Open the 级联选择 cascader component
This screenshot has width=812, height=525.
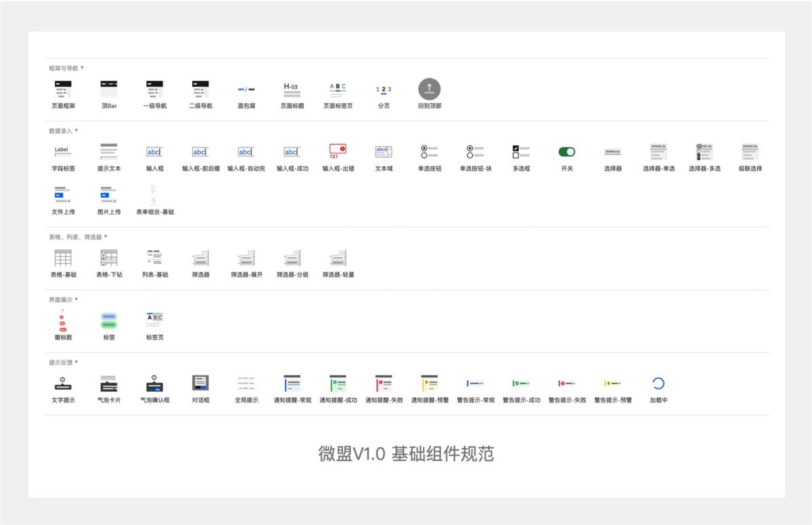pyautogui.click(x=750, y=152)
